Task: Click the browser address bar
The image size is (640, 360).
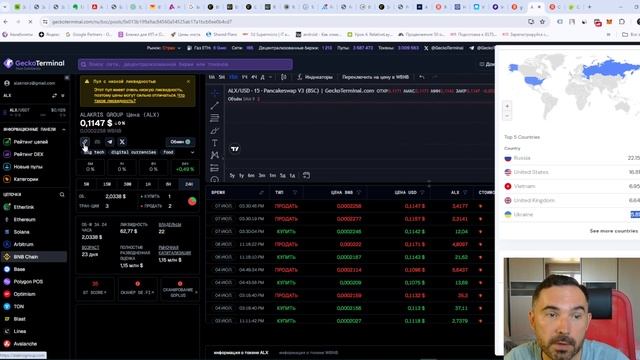Action: click(x=282, y=22)
